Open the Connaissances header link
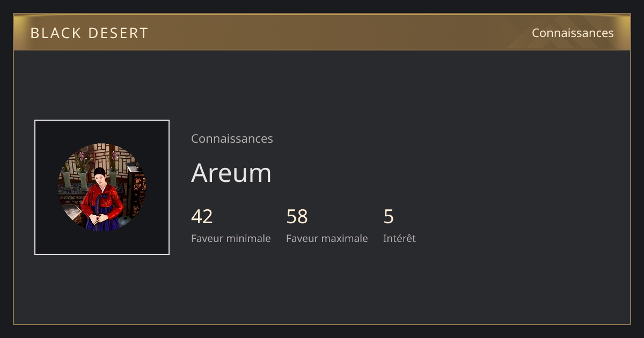 tap(573, 33)
